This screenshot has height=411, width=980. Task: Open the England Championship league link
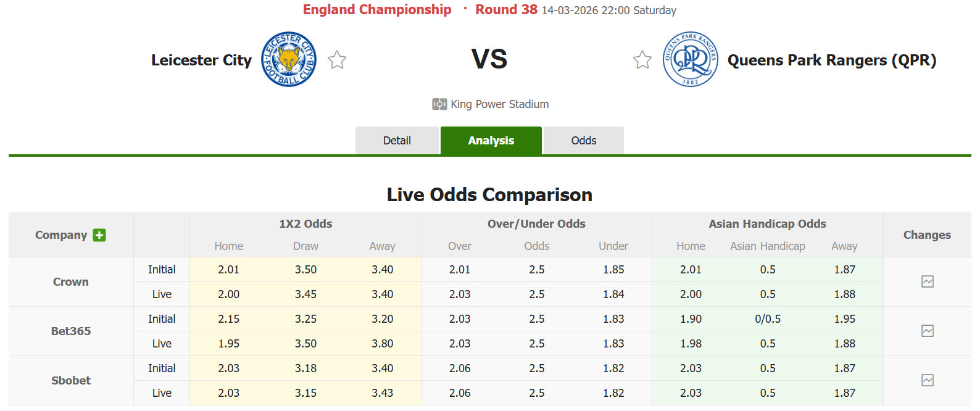pyautogui.click(x=376, y=9)
